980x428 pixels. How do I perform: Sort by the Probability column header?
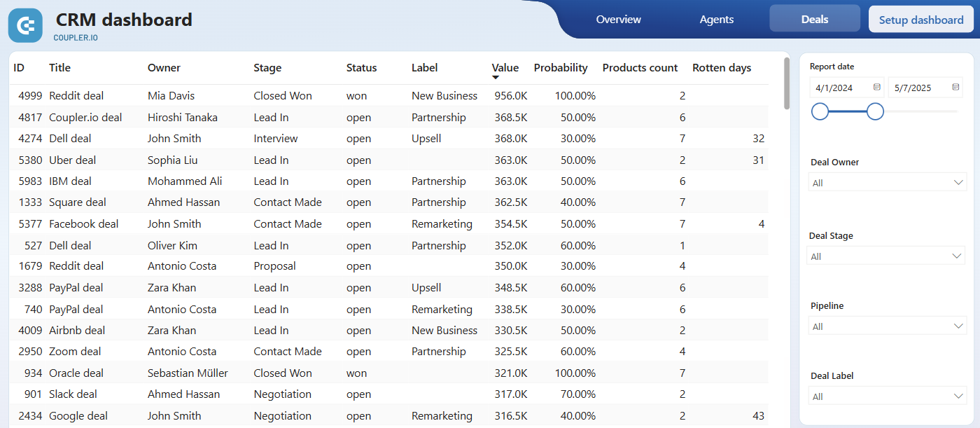tap(561, 68)
